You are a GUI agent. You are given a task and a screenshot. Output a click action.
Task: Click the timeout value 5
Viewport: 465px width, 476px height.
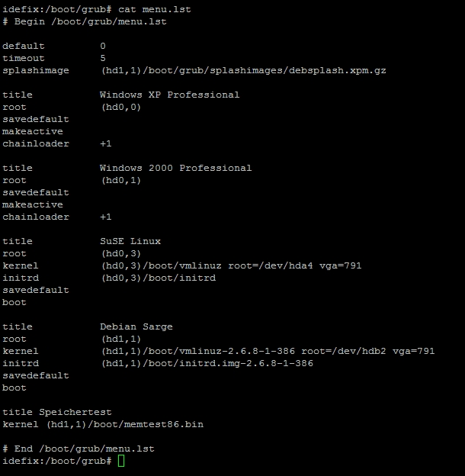[x=103, y=58]
